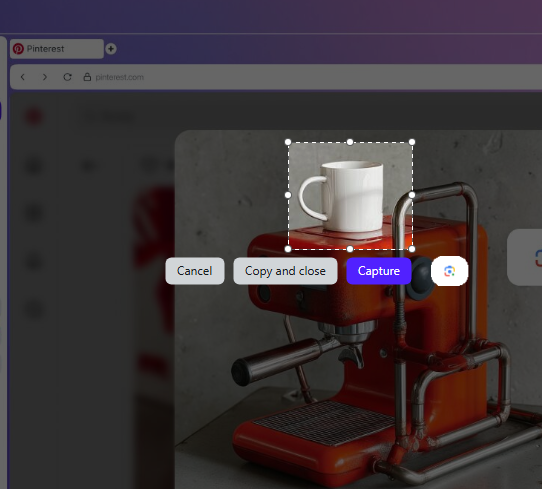
Task: Click the left-middle selection handle
Action: (x=288, y=195)
